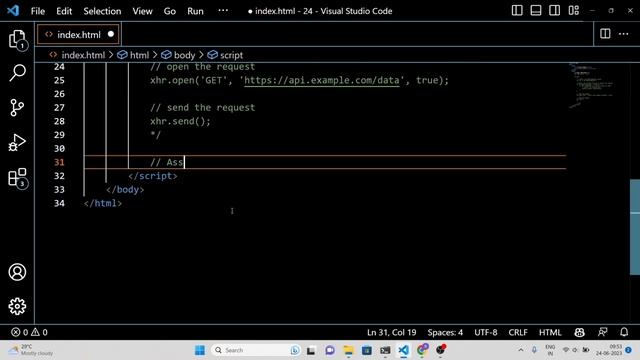Toggle the bottom panel layout icon
The width and height of the screenshot is (640, 360).
536,11
